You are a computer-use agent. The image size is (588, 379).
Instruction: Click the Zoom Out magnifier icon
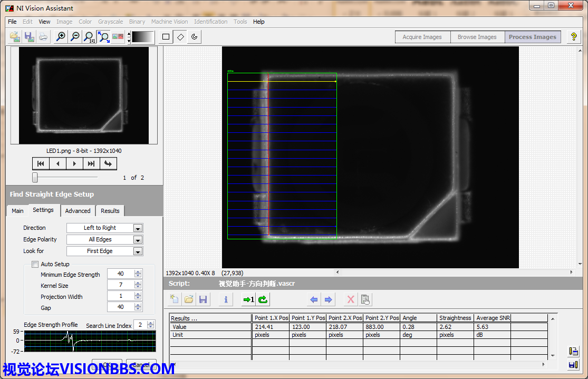(75, 37)
